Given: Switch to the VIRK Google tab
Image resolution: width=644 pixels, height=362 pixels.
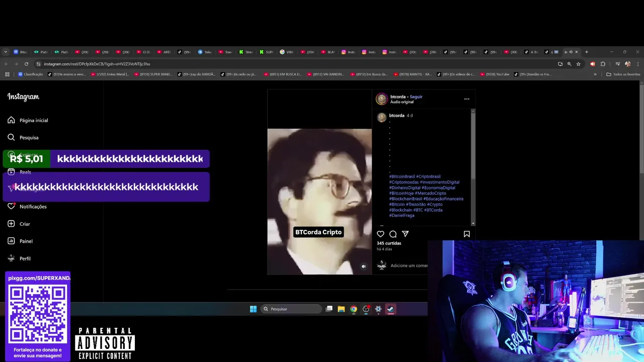Looking at the screenshot, I should [287, 52].
